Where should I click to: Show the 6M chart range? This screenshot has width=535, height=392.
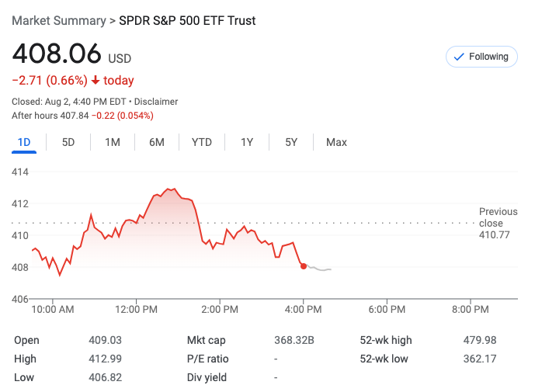pos(157,142)
